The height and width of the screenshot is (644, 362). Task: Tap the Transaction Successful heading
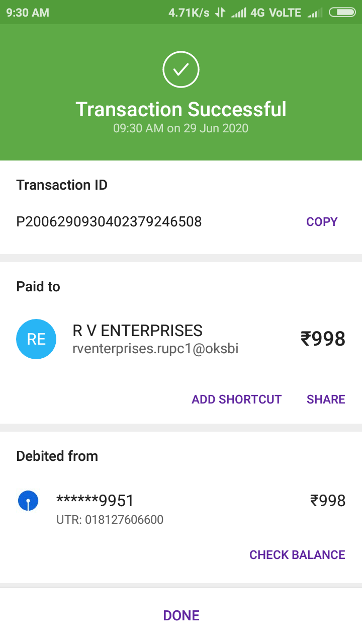[x=181, y=109]
